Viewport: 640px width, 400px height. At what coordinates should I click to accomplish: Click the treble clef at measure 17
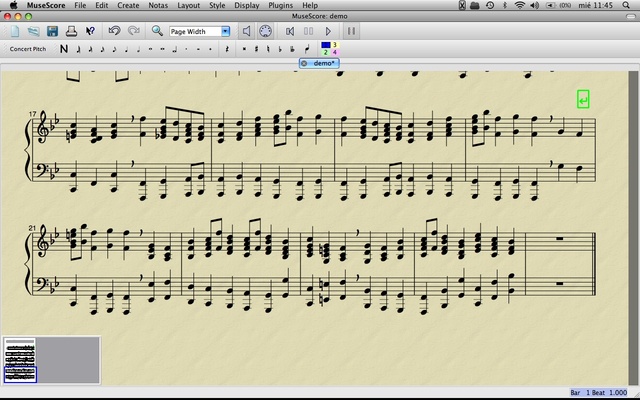42,127
